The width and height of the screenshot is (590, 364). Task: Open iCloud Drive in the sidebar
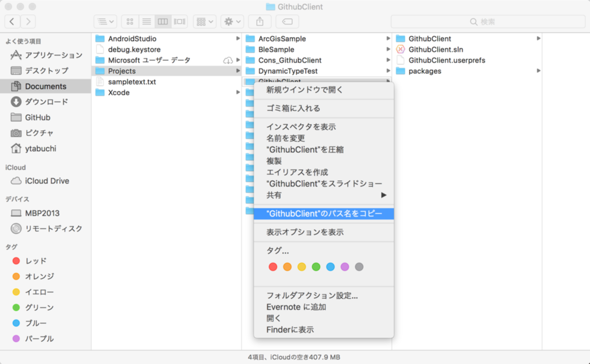click(x=47, y=181)
